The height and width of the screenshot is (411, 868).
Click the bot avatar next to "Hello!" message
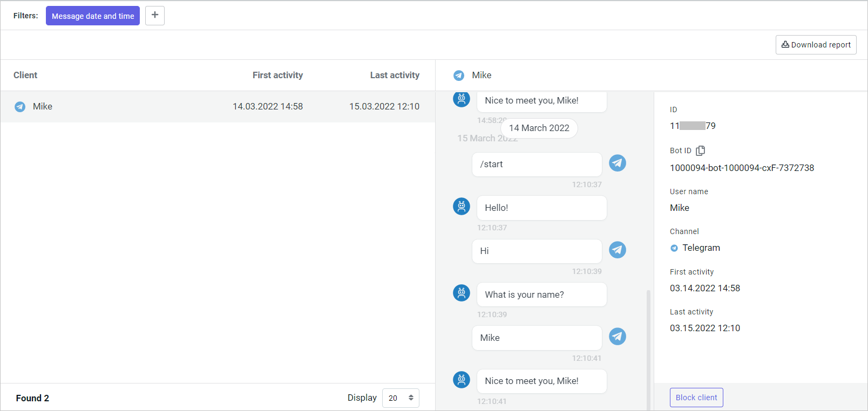[x=462, y=206]
